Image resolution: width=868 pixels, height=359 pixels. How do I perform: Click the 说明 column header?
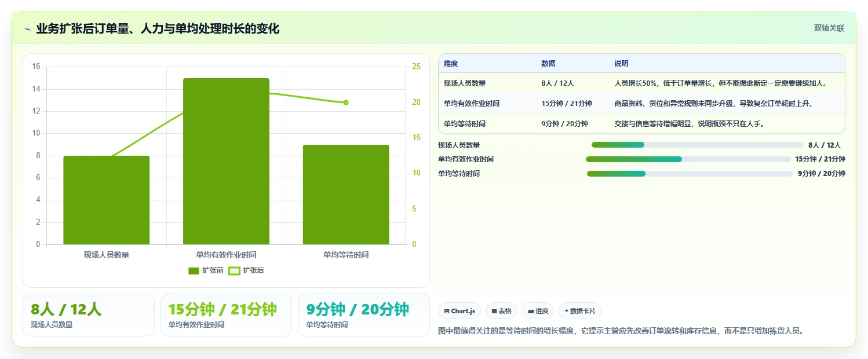pyautogui.click(x=621, y=64)
